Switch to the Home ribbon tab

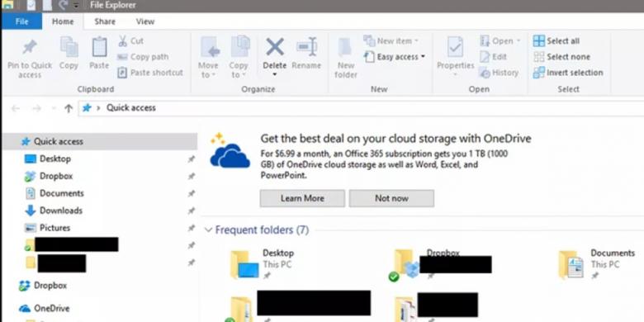pyautogui.click(x=63, y=21)
